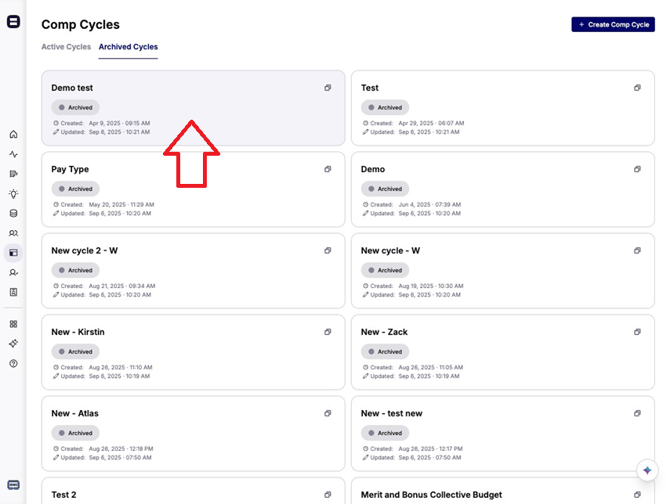The height and width of the screenshot is (504, 670).
Task: Switch to the Active Cycles tab
Action: click(66, 47)
